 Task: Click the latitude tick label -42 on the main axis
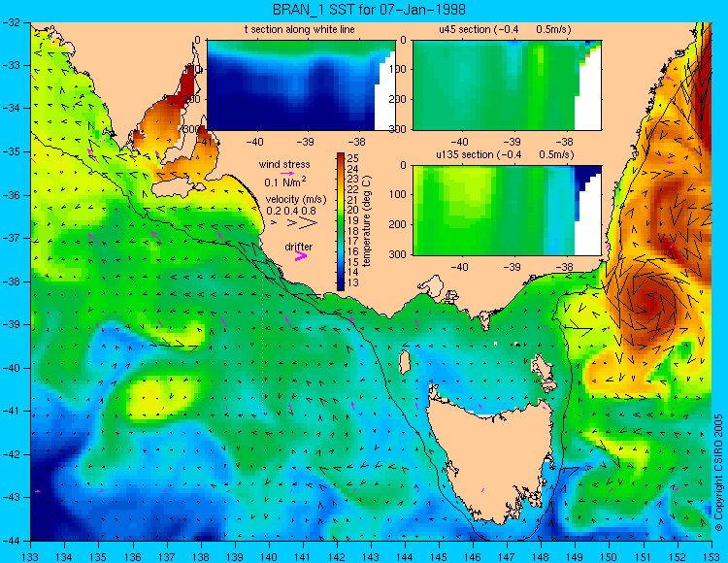[11, 454]
